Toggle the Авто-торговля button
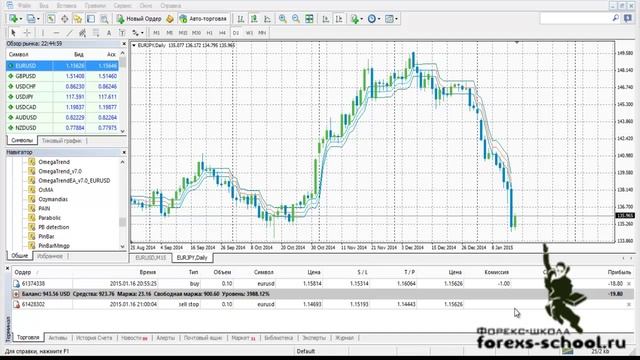Screen dimensions: 640x360 tap(203, 19)
